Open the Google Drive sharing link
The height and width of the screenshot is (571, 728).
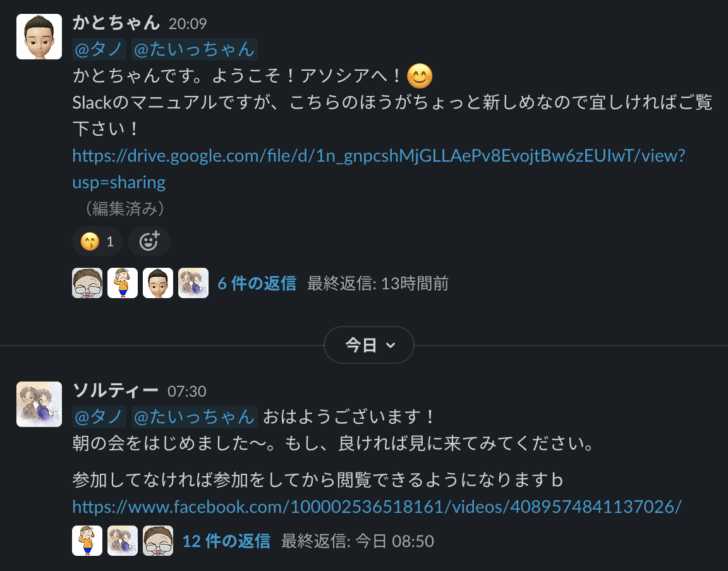pos(378,169)
